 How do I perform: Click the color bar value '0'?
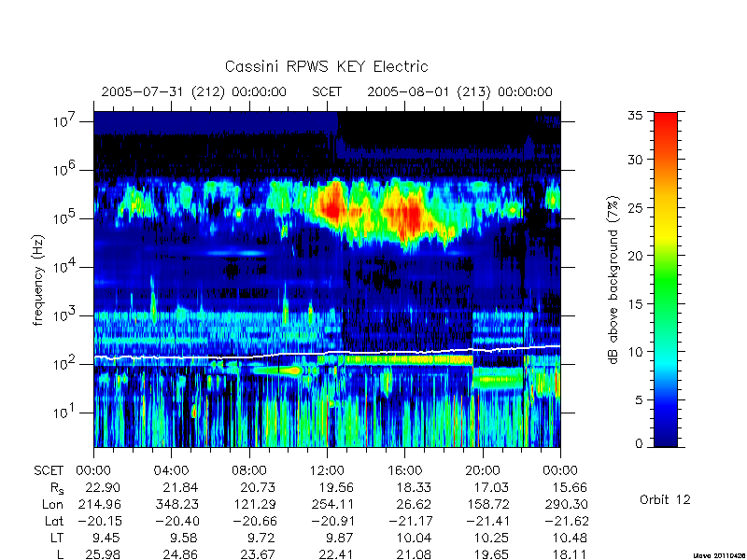(x=639, y=444)
